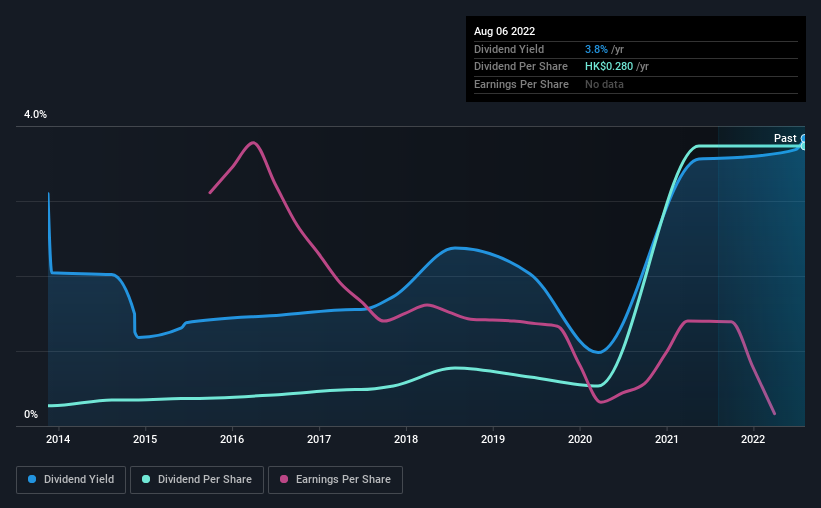The image size is (821, 508).
Task: Toggle the Earnings Per Share legend series
Action: 335,480
